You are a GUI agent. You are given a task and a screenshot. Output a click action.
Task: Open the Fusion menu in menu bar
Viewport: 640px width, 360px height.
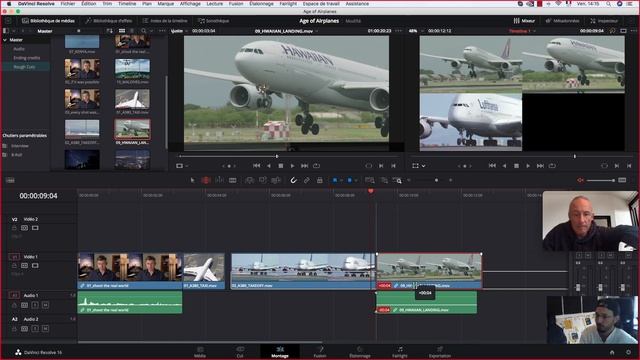point(236,4)
